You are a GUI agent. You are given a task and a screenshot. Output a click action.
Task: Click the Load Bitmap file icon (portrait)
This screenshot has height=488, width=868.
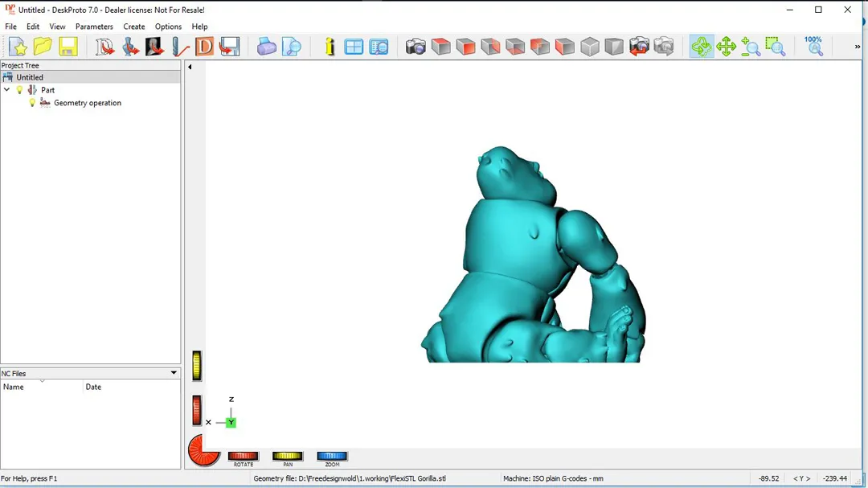click(x=154, y=47)
